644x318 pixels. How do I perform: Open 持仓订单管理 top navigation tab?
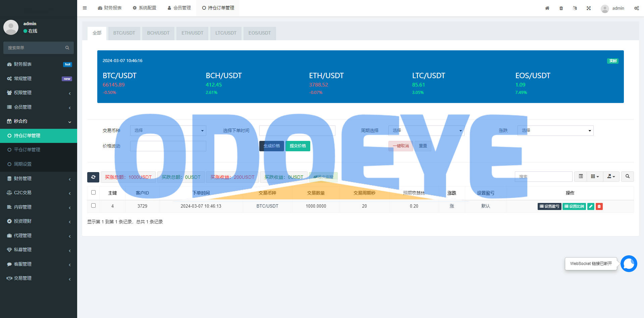(218, 8)
